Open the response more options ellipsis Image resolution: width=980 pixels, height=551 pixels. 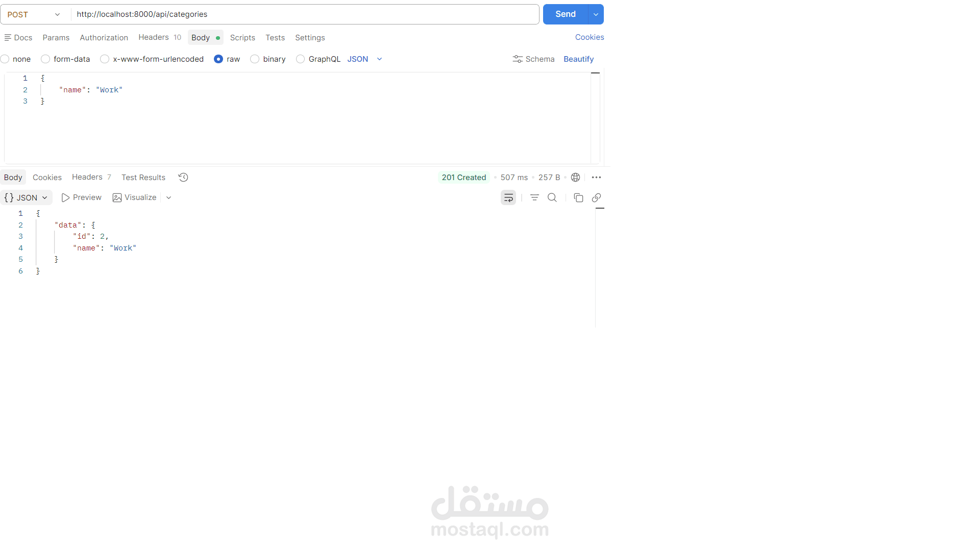coord(596,177)
